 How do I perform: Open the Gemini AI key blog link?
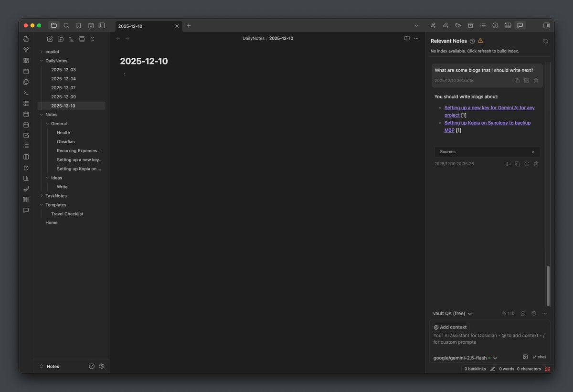pyautogui.click(x=489, y=111)
